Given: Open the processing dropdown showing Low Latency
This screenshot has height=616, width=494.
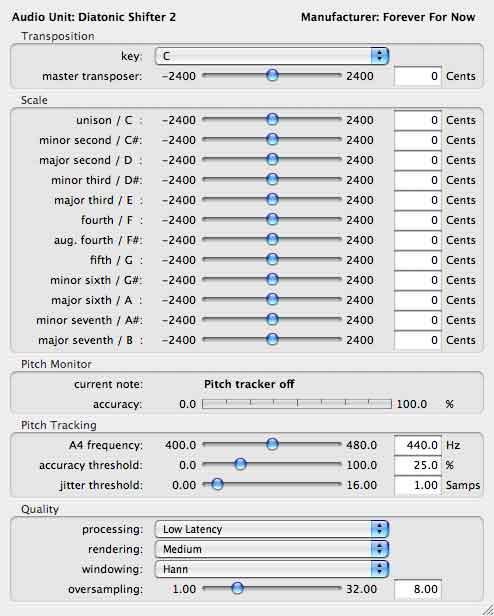Looking at the screenshot, I should pos(272,529).
